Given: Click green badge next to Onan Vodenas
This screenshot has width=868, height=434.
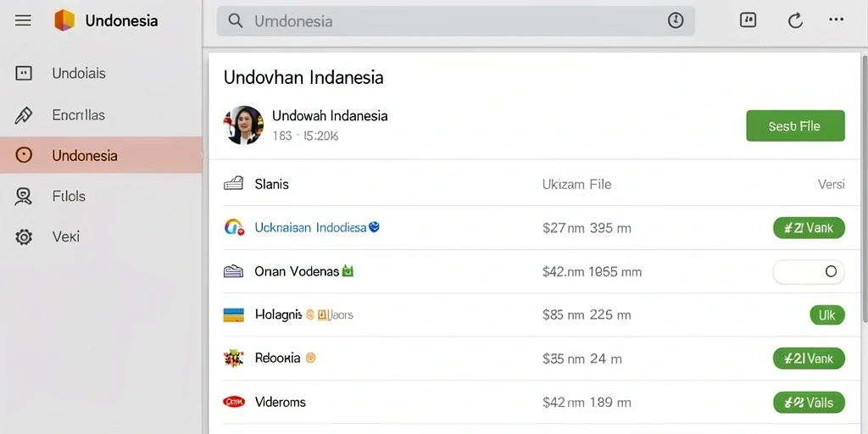Looking at the screenshot, I should point(348,270).
